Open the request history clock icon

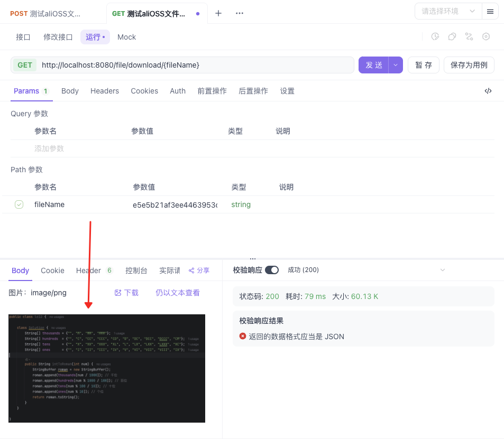click(x=435, y=36)
